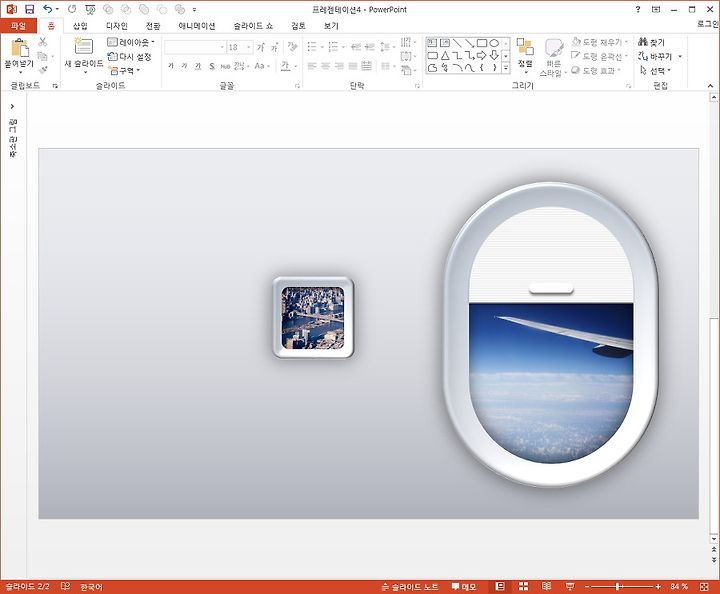Collapse the ribbon with chevron

(710, 86)
